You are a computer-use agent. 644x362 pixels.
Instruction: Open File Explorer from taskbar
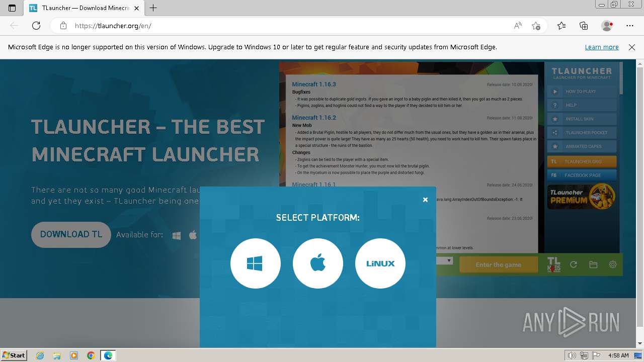pyautogui.click(x=57, y=355)
